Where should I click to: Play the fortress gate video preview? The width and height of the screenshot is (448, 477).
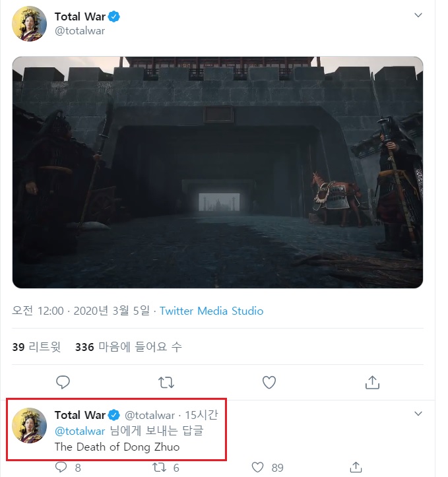218,172
